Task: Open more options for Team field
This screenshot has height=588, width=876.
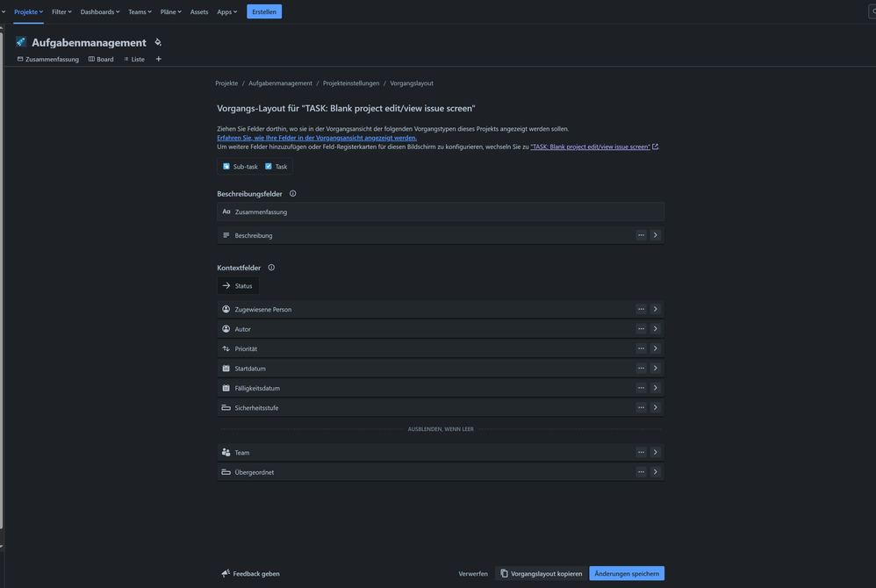Action: [x=641, y=452]
